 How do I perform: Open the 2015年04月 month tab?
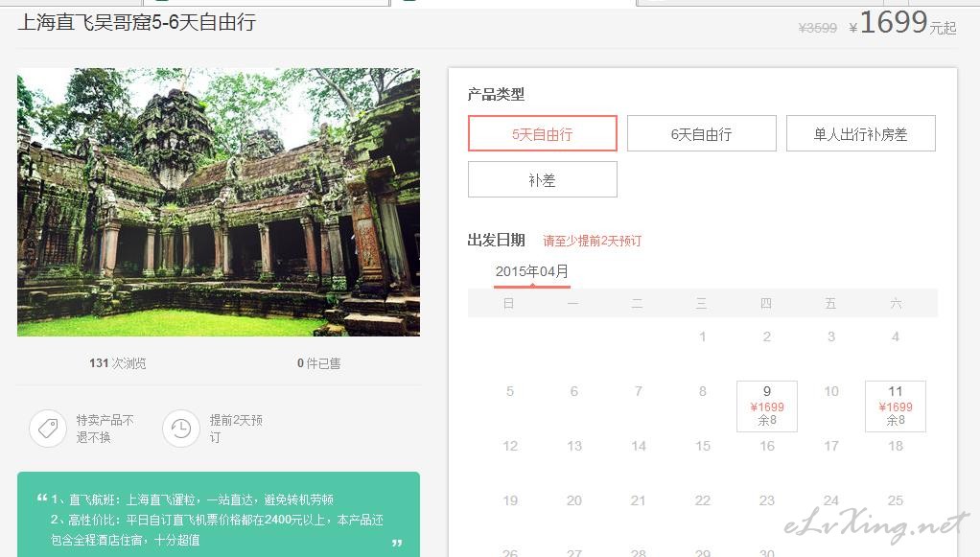(532, 272)
